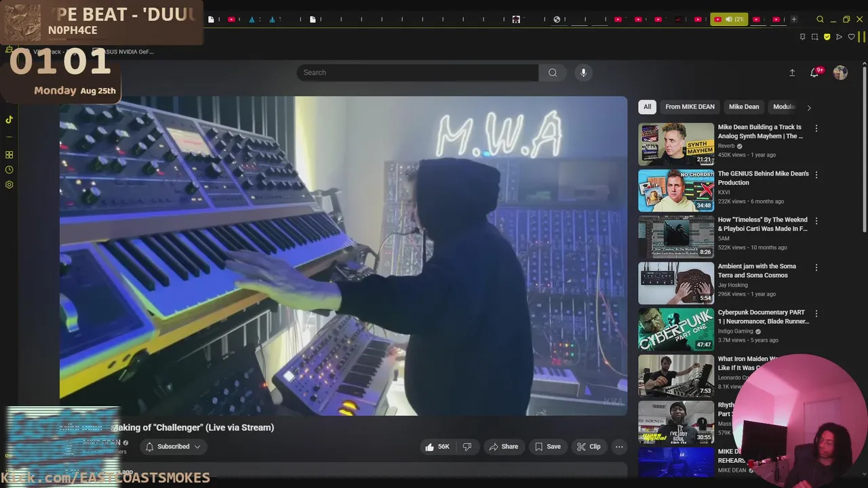This screenshot has height=488, width=868.
Task: Open the history clock icon in sidebar
Action: 9,169
